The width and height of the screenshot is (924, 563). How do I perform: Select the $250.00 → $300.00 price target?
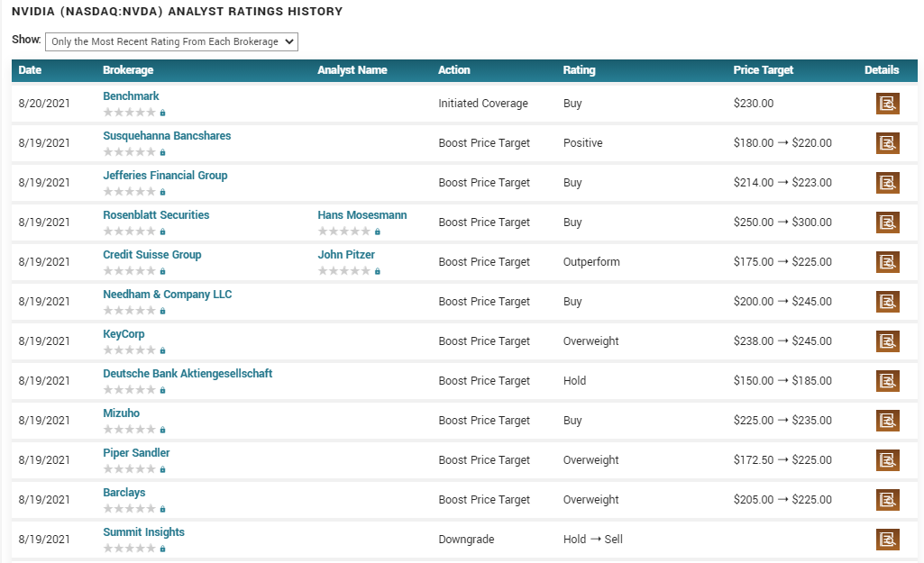tap(782, 222)
